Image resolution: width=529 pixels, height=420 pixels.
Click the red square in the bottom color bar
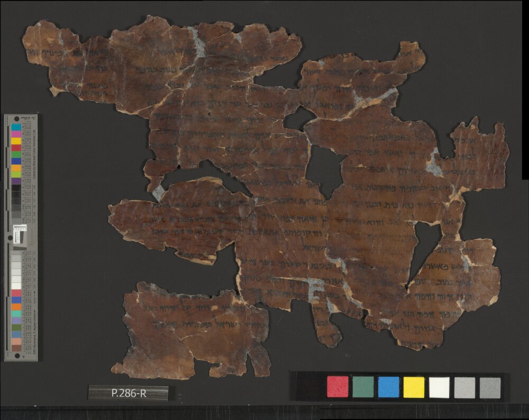pos(338,387)
